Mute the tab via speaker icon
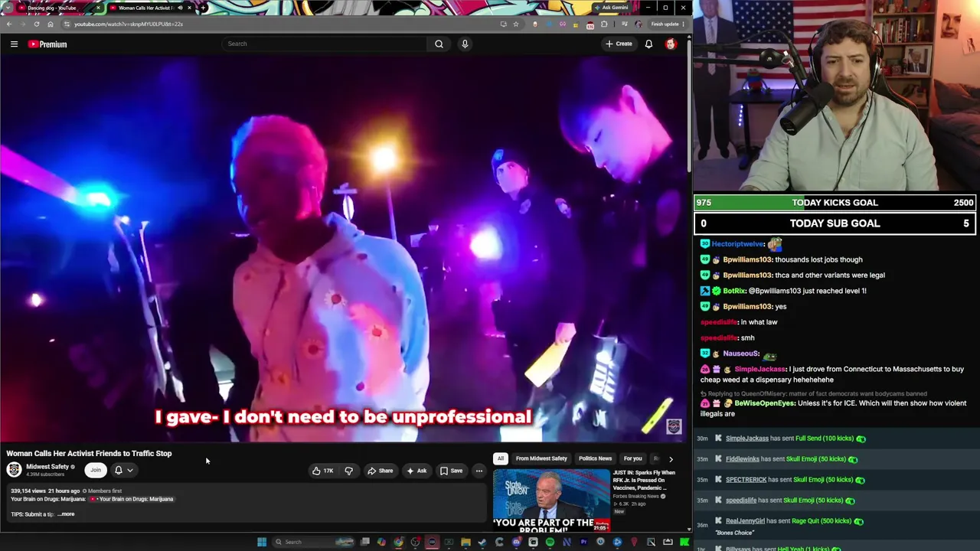This screenshot has height=551, width=980. click(180, 8)
